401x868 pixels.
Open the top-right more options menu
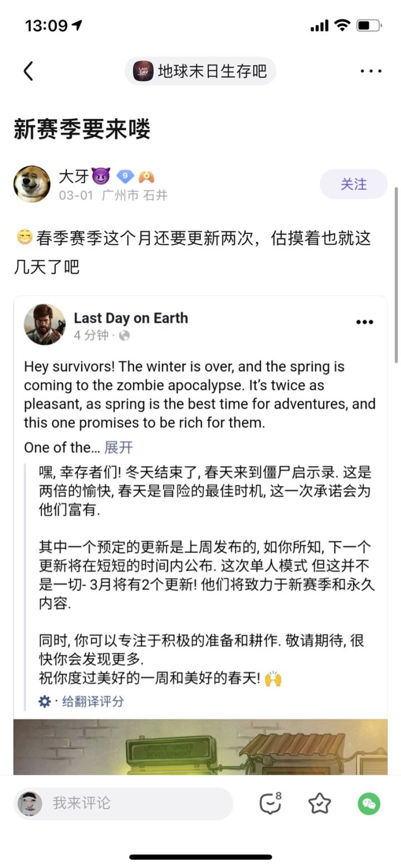pos(370,71)
